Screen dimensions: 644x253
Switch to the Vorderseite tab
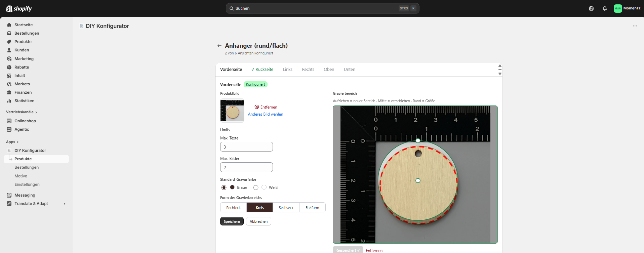point(231,70)
